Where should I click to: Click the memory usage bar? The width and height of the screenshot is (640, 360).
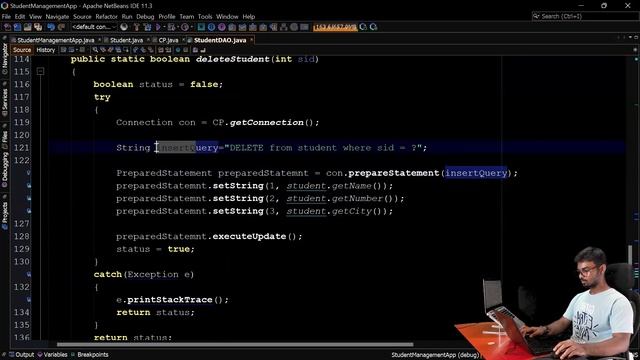tap(335, 27)
